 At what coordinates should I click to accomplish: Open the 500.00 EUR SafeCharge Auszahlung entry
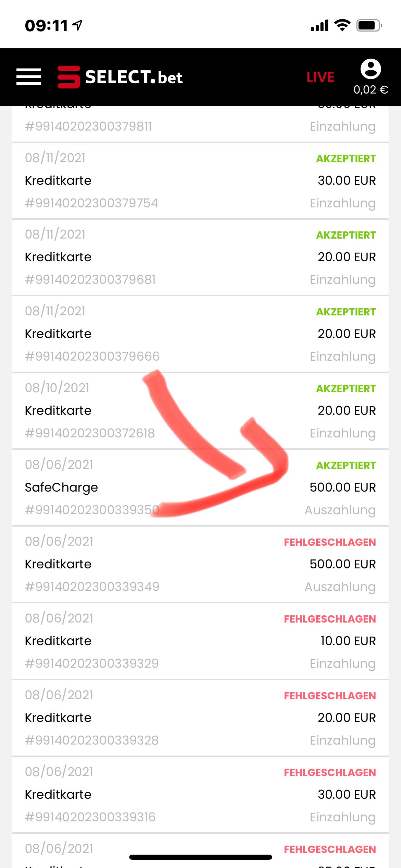click(200, 487)
